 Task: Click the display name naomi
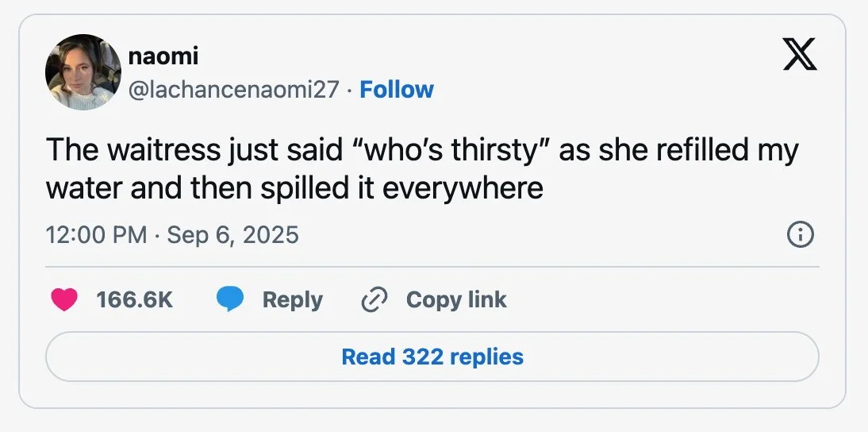(x=163, y=56)
